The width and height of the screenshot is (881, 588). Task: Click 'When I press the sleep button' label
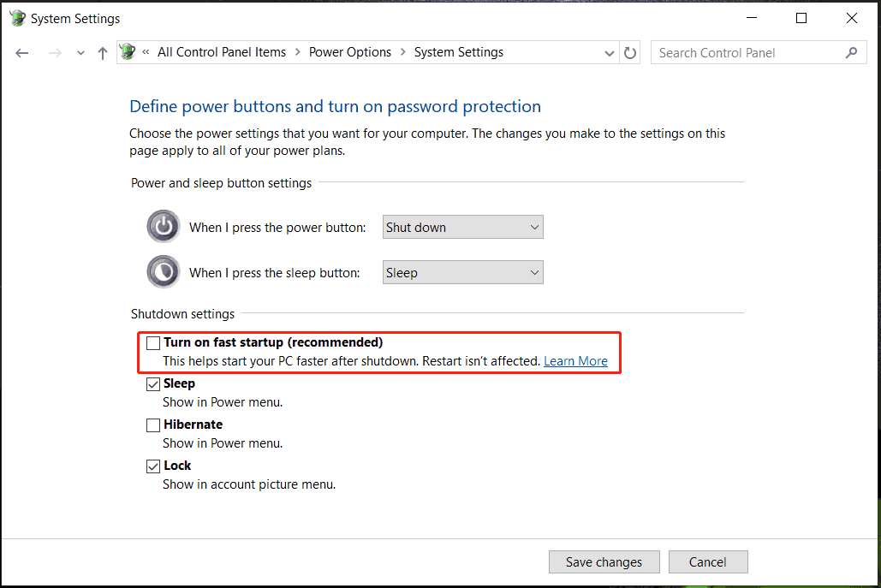(x=274, y=273)
